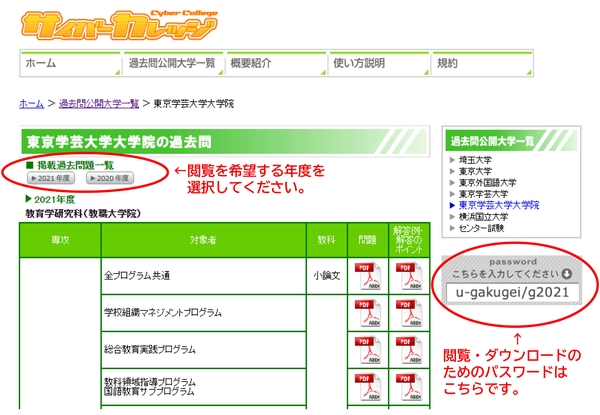The height and width of the screenshot is (415, 600).
Task: Click the 2021年度 section heading
Action: 55,200
